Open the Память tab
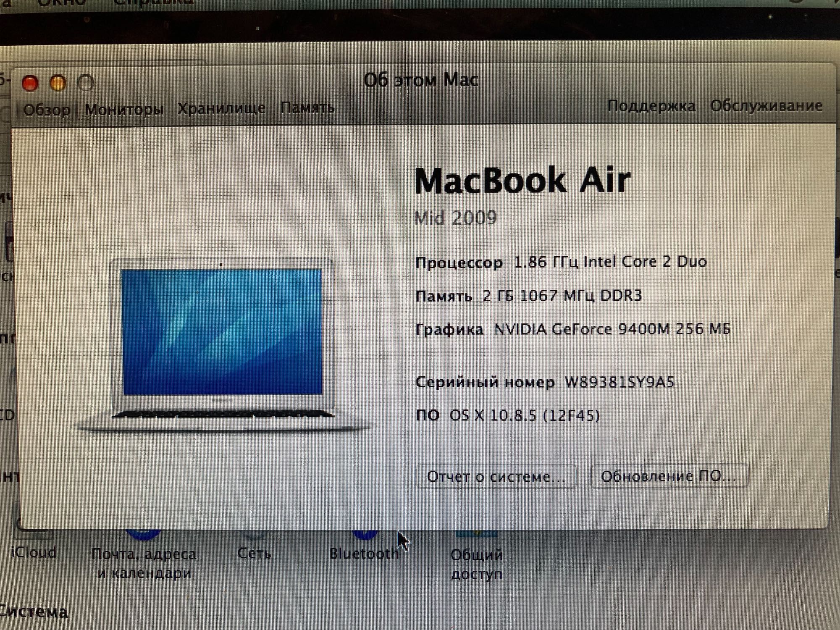 pos(307,108)
